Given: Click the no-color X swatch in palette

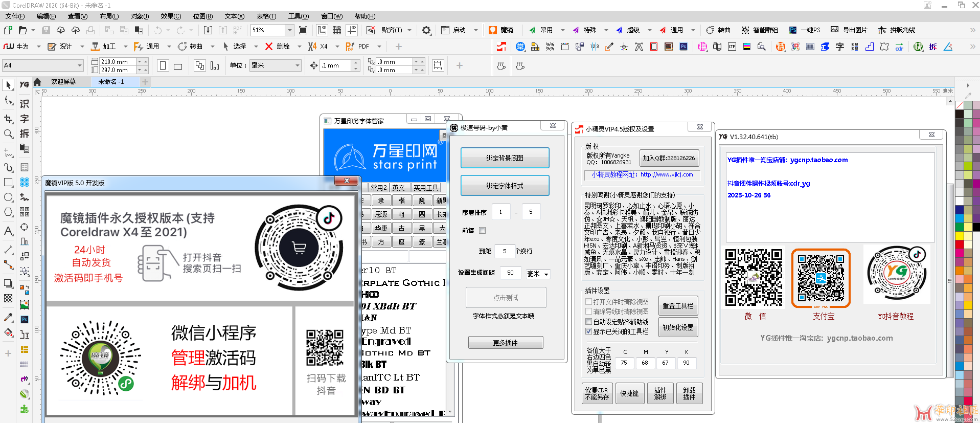Looking at the screenshot, I should pyautogui.click(x=960, y=105).
